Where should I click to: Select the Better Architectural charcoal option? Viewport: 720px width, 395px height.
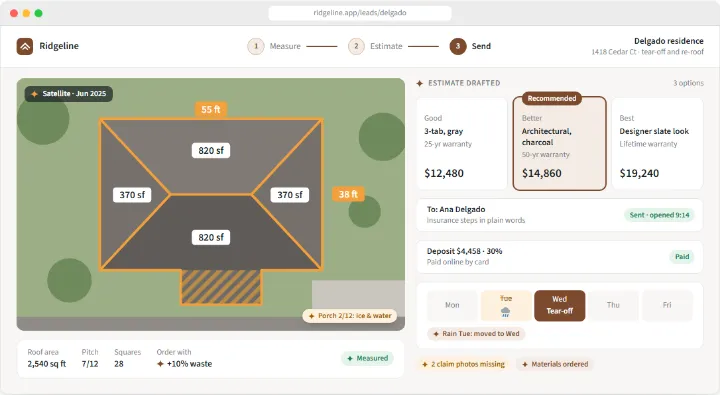pos(559,143)
